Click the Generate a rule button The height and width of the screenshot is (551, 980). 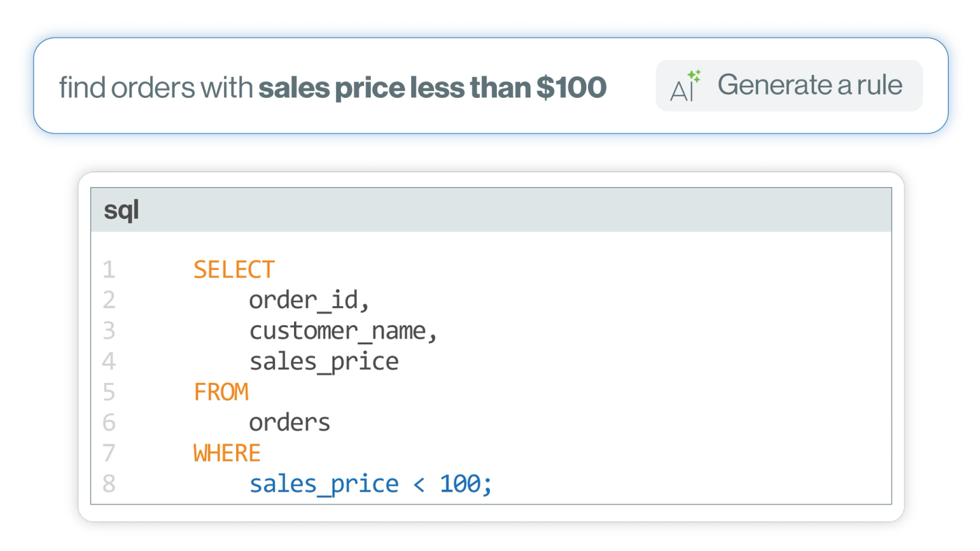click(789, 86)
